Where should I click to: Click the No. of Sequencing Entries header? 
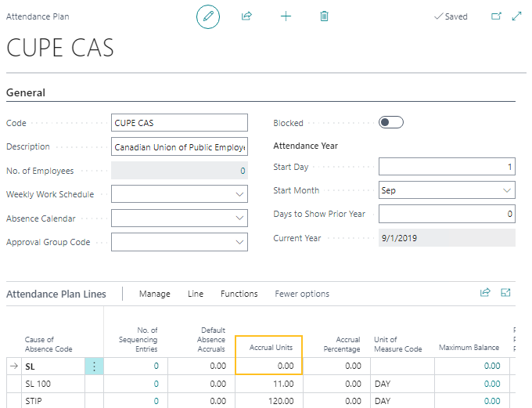pyautogui.click(x=138, y=339)
